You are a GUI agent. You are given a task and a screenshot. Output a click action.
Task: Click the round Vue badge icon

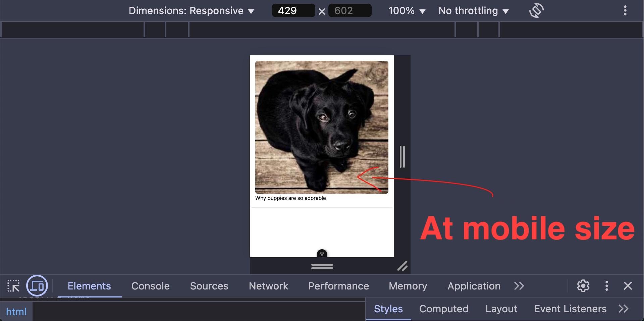322,254
